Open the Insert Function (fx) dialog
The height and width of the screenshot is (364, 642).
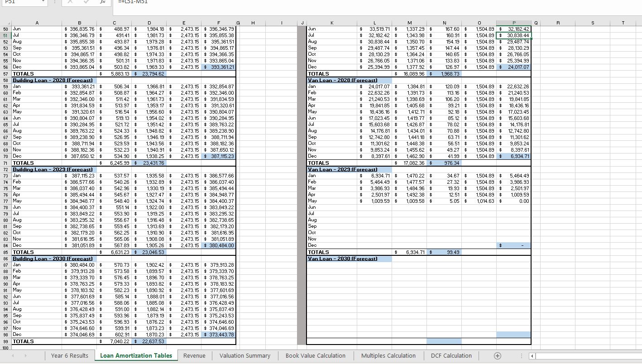click(103, 2)
